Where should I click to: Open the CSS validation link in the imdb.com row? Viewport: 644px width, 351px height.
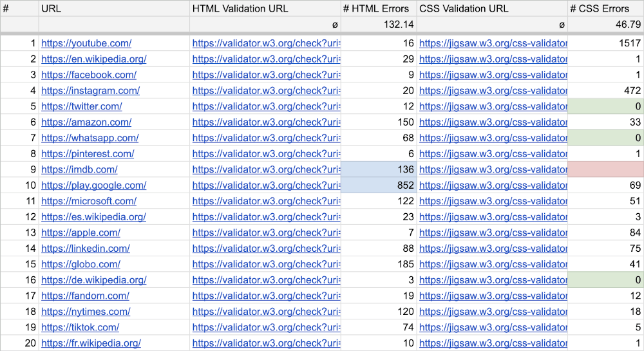493,169
